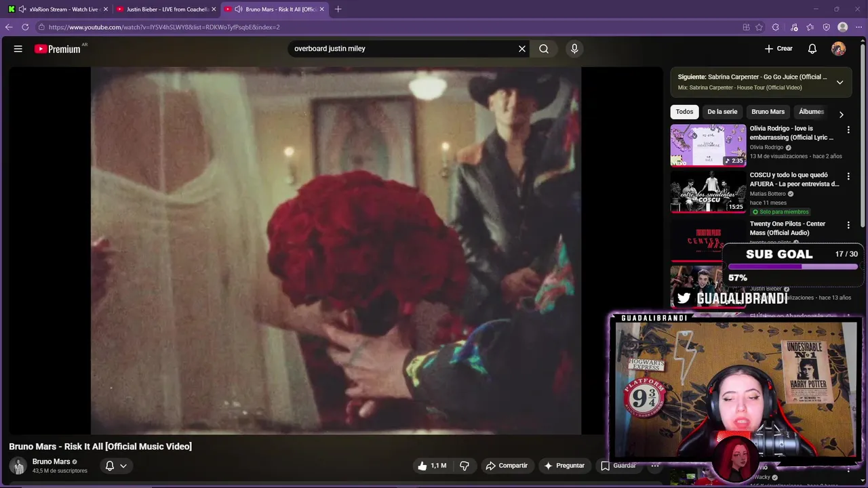This screenshot has height=488, width=868.
Task: Open the favorites list toolbar icon
Action: pos(810,27)
